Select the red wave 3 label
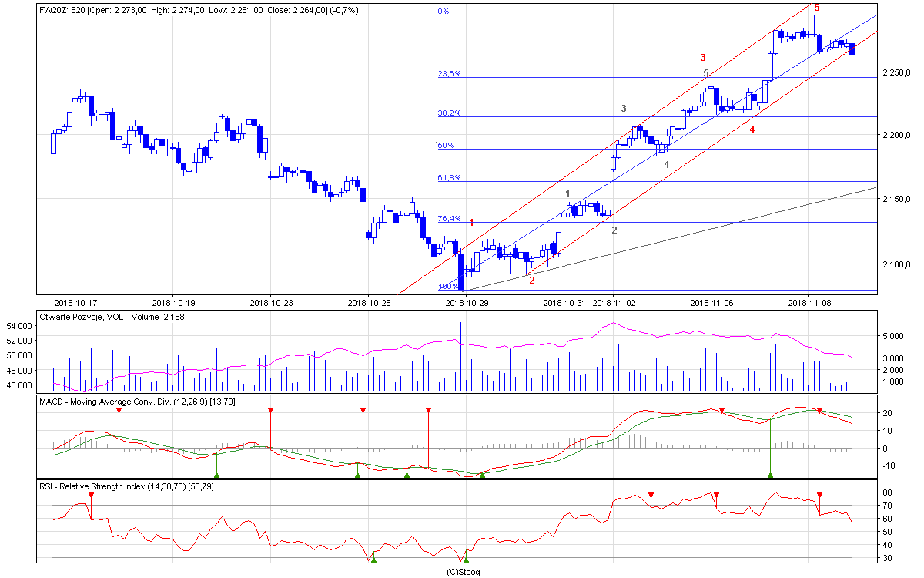Screen dimensions: 924x578 [x=702, y=58]
